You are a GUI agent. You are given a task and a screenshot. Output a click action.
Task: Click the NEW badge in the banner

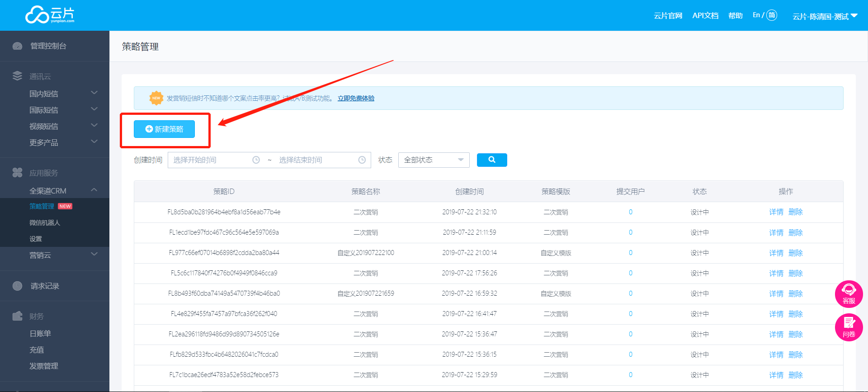[156, 98]
